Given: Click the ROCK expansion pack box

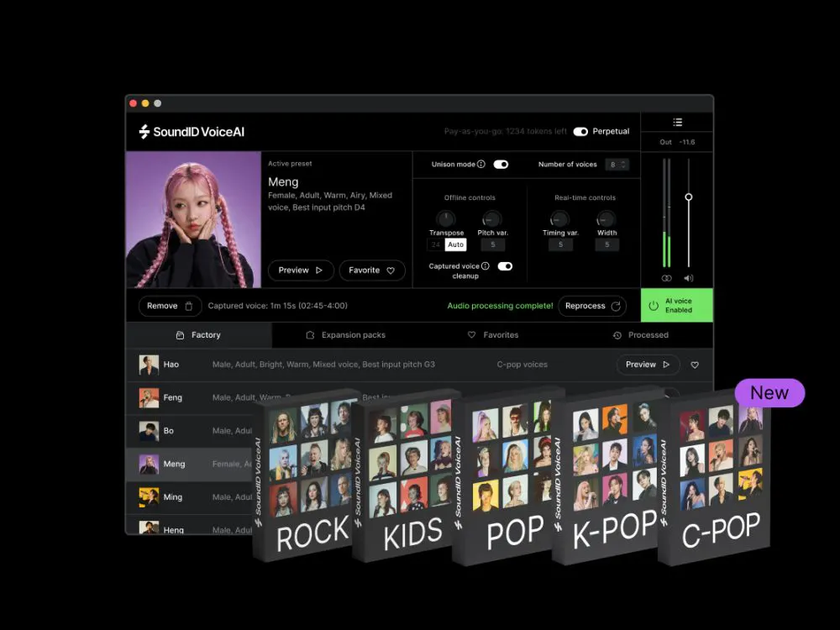Looking at the screenshot, I should coord(306,475).
